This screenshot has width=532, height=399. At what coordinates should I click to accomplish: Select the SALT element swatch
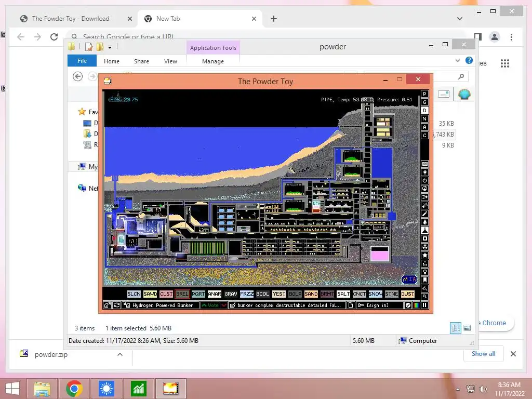point(343,294)
